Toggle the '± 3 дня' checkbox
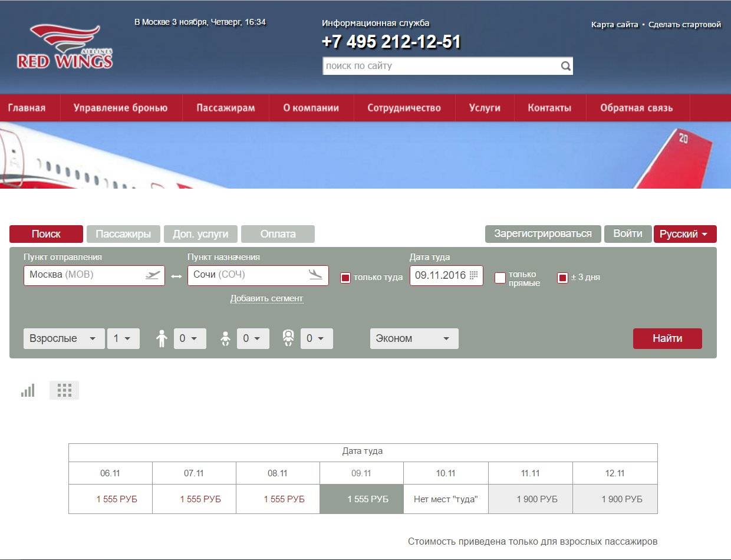The height and width of the screenshot is (560, 731). click(x=562, y=278)
